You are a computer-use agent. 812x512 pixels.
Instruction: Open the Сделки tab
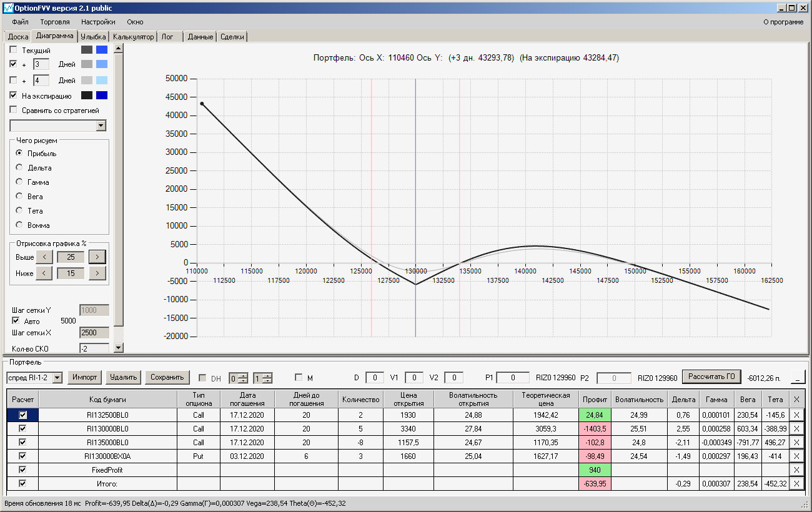(x=232, y=37)
